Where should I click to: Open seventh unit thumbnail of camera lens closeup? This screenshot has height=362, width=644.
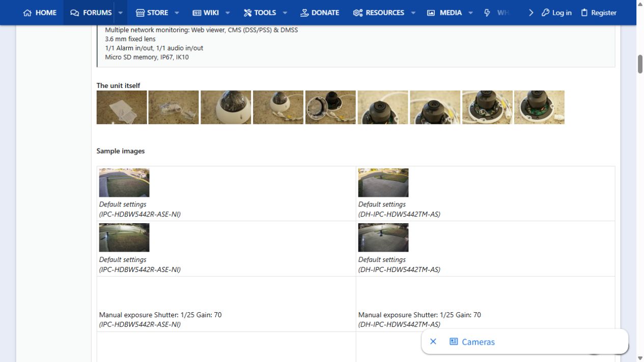pos(435,107)
